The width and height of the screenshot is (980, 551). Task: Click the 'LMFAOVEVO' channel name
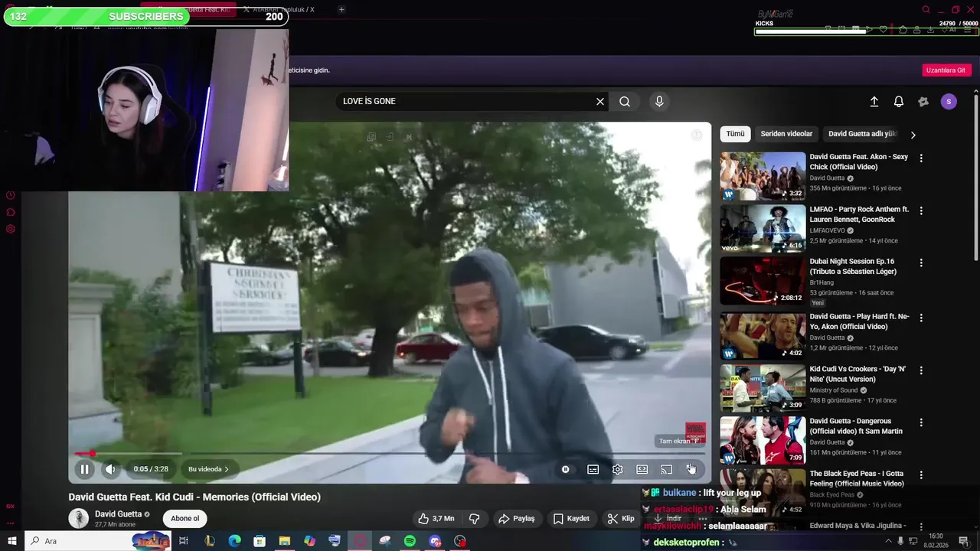click(x=827, y=230)
